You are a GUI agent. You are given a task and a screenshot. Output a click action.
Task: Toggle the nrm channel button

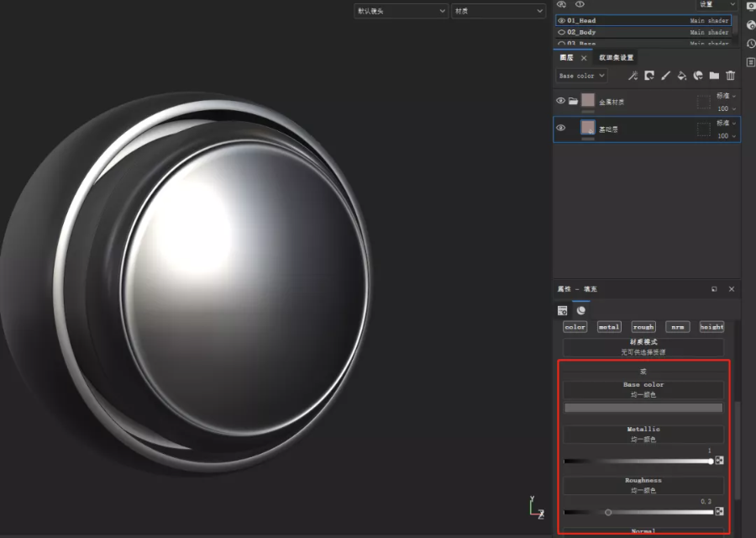click(x=677, y=327)
